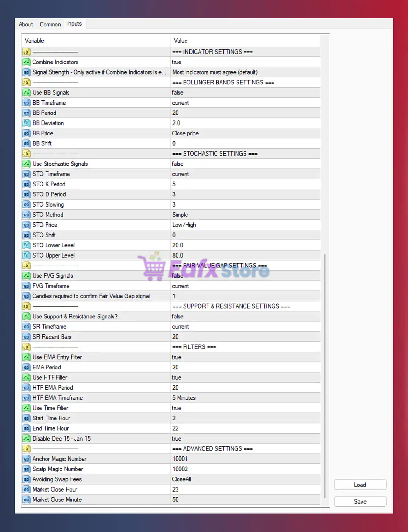Screen dimensions: 408x532
Task: Click the Use BB Signals boolean icon
Action: tap(26, 93)
